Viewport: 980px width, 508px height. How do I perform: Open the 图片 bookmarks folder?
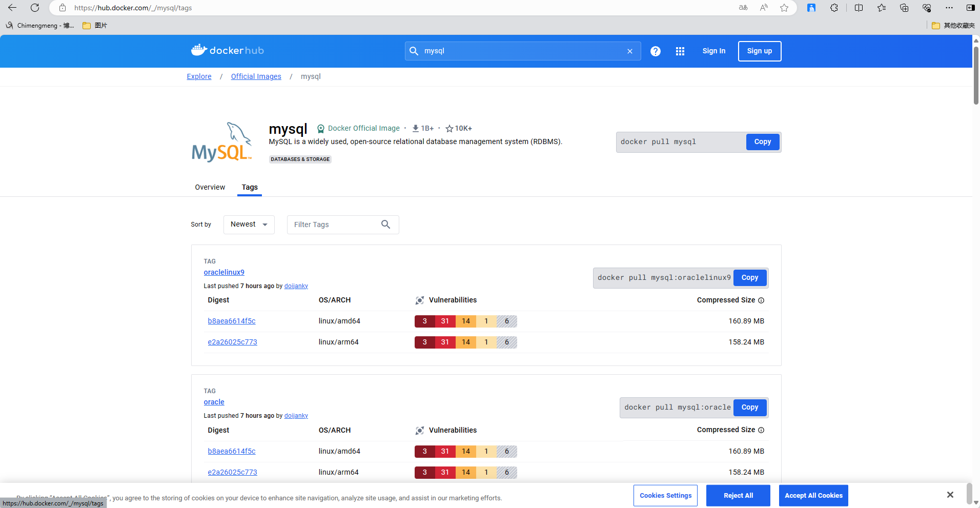(95, 25)
